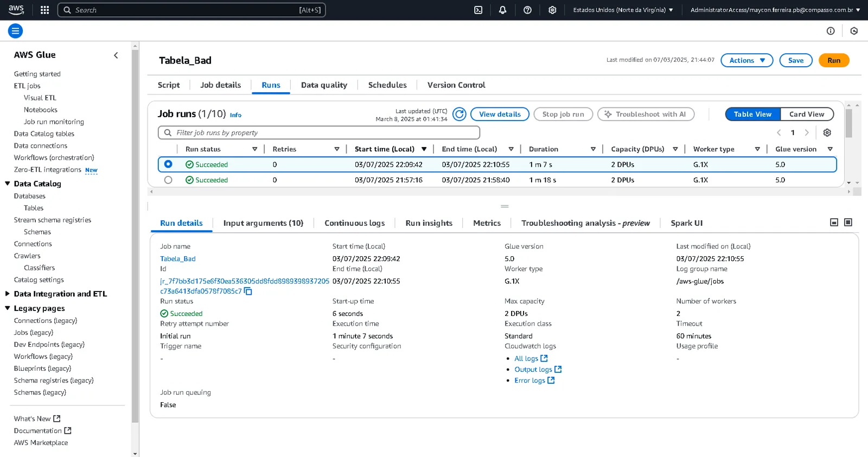The height and width of the screenshot is (457, 868).
Task: Select the 21:57:16 job run radio button
Action: (x=168, y=180)
